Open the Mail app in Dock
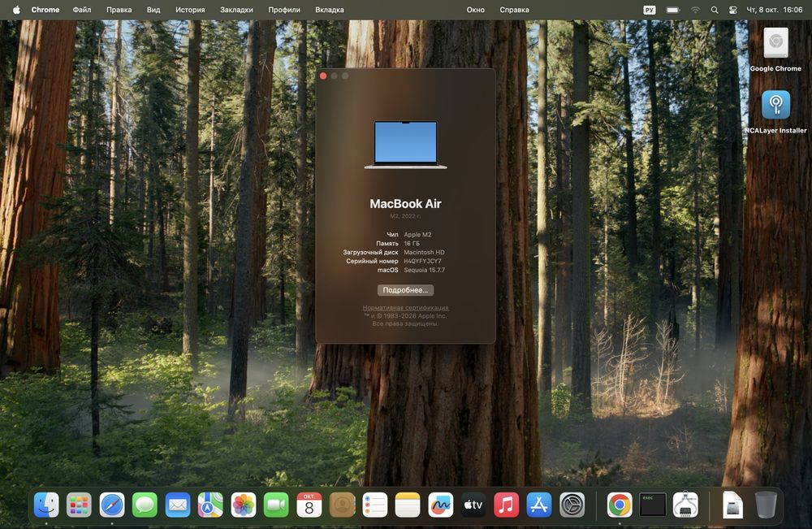Screen dimensions: 812x529 point(178,505)
